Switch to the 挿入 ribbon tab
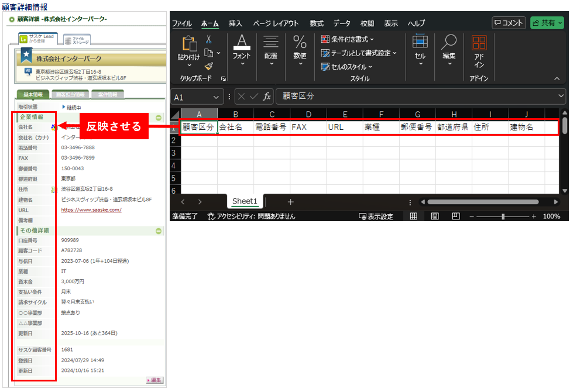The width and height of the screenshot is (570, 392). [235, 23]
